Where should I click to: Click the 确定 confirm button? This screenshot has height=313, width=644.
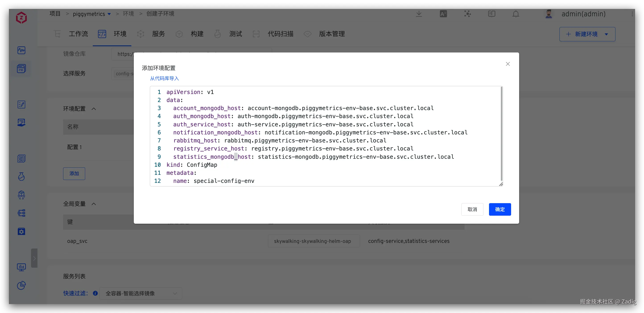pos(500,209)
